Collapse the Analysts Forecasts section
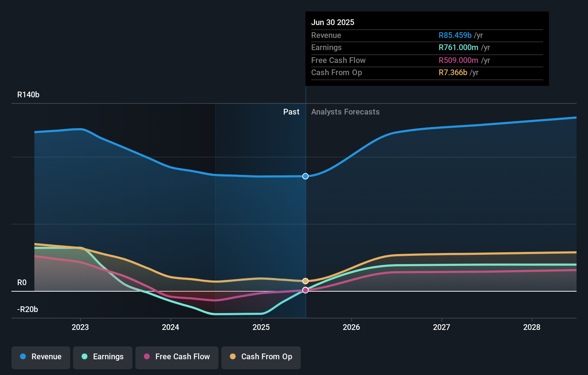The height and width of the screenshot is (375, 588). point(345,112)
